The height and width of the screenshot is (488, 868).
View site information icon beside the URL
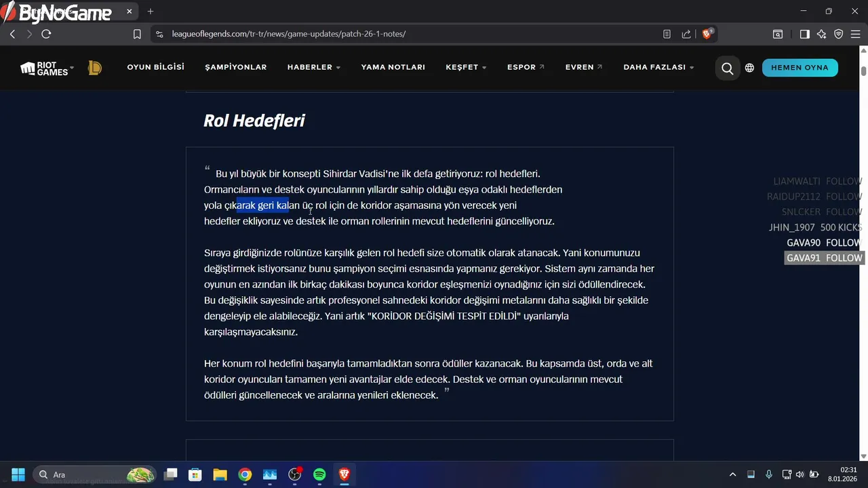tap(159, 34)
